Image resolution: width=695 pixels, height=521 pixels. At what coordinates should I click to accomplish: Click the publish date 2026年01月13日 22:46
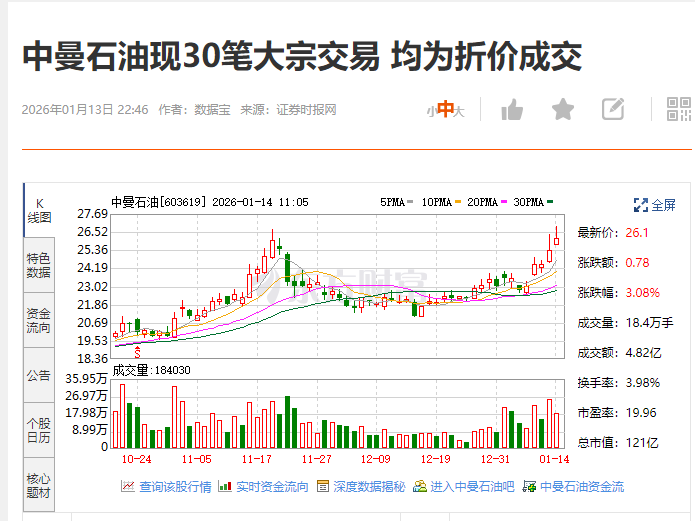(x=85, y=110)
